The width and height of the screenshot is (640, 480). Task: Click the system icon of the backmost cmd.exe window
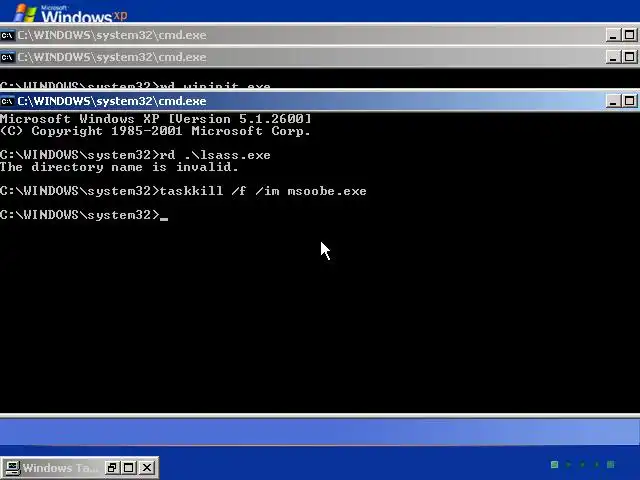point(8,36)
